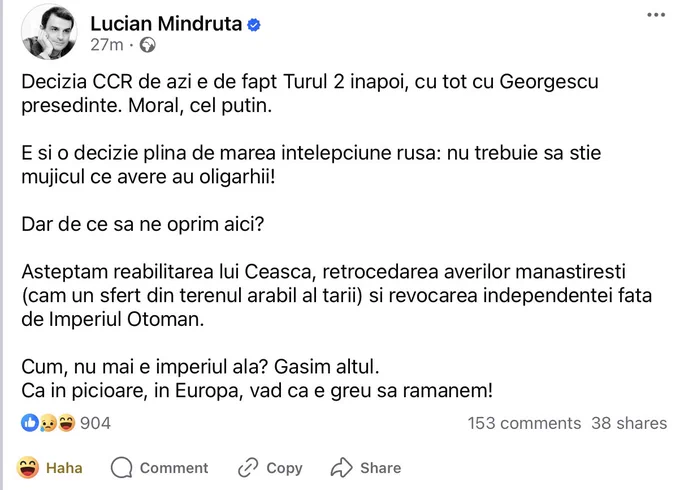Image resolution: width=680 pixels, height=490 pixels.
Task: Click the blue Like reaction icon
Action: [30, 423]
